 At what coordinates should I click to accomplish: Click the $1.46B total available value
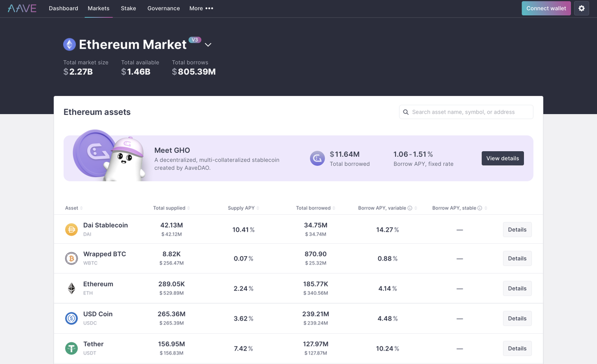pyautogui.click(x=136, y=72)
